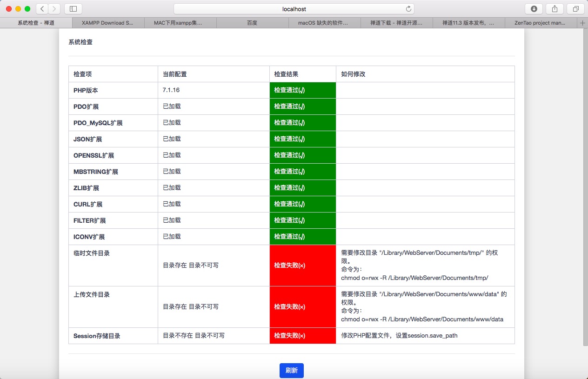Click the Session存储目录 row label
Image resolution: width=588 pixels, height=379 pixels.
pos(97,336)
